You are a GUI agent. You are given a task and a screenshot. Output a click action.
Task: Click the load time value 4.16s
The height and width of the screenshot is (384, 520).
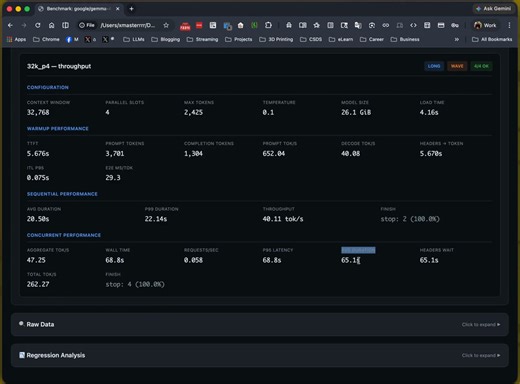[429, 112]
